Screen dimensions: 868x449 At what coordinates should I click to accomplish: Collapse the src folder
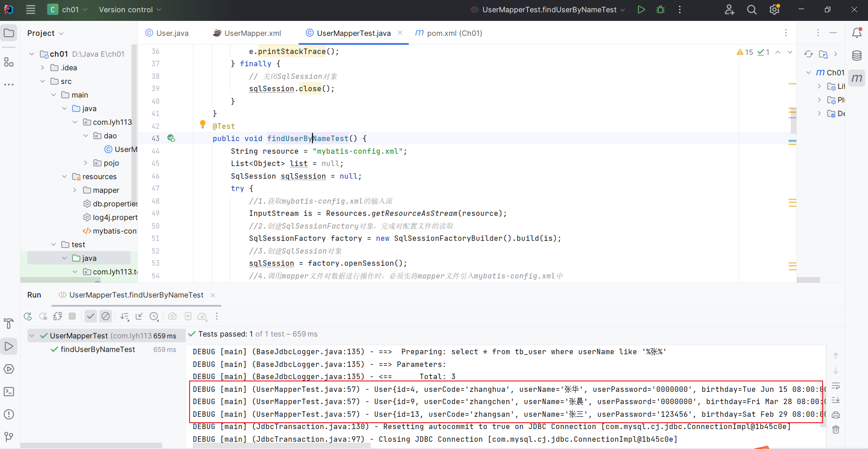tap(43, 81)
